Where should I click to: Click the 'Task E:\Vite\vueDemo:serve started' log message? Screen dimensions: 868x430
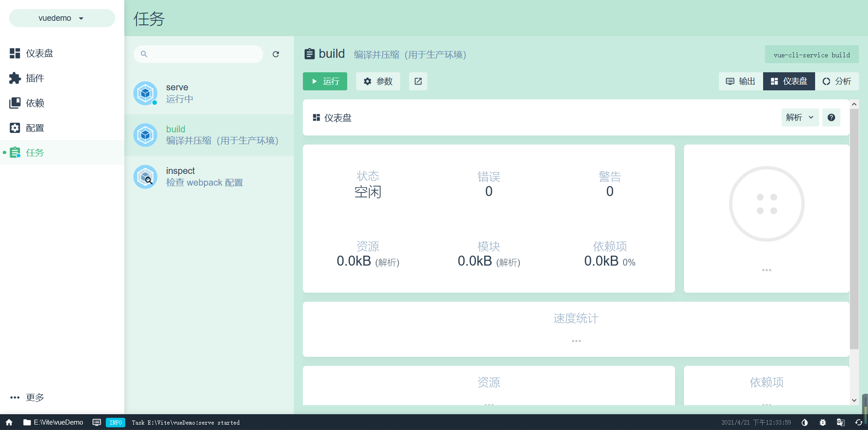click(x=186, y=423)
